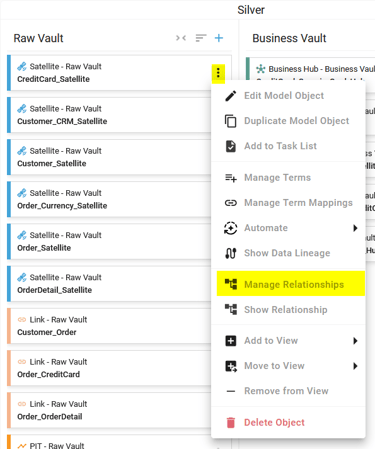Image resolution: width=375 pixels, height=449 pixels.
Task: Click the Business Hub icon in Business Vault
Action: pos(261,69)
